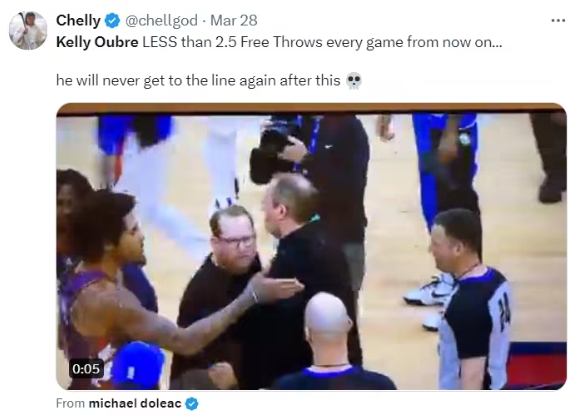Click the skull emoji in the tweet
Image resolution: width=580 pixels, height=417 pixels.
tap(354, 80)
